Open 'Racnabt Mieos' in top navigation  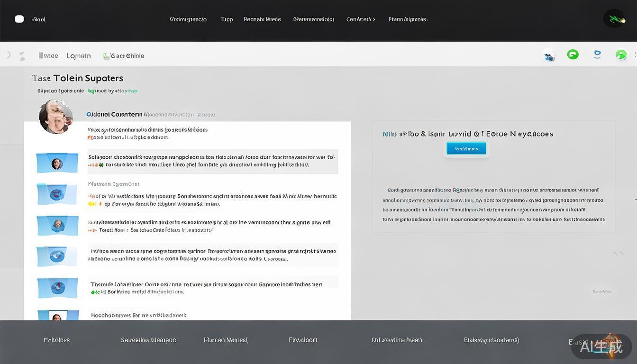(x=262, y=19)
